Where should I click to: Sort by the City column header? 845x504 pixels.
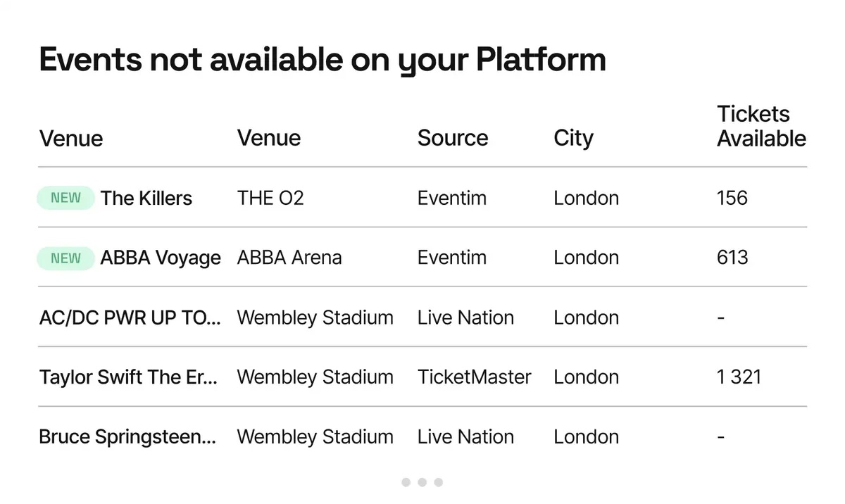pyautogui.click(x=573, y=138)
